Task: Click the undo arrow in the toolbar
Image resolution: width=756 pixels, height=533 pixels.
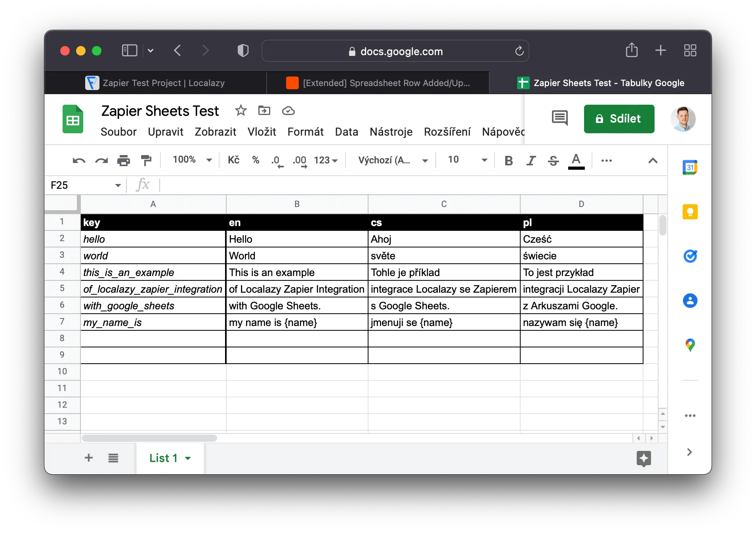Action: point(79,161)
